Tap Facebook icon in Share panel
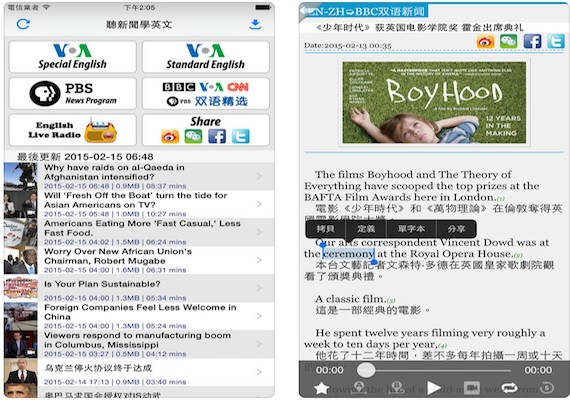This screenshot has height=400, width=570. tap(217, 137)
